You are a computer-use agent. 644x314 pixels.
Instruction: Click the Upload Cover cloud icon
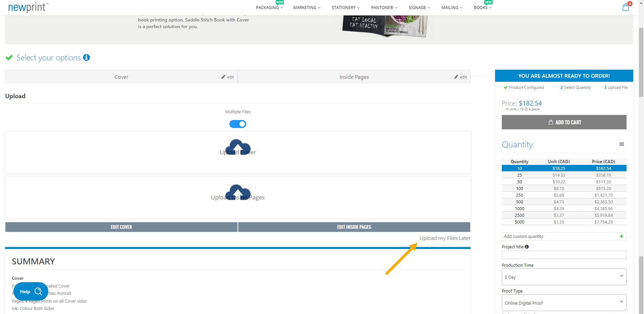238,147
